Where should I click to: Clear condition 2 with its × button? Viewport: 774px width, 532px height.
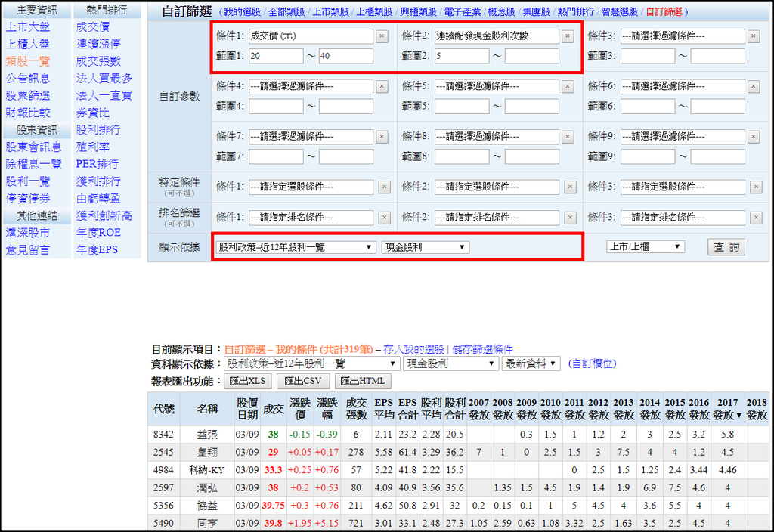[x=568, y=36]
